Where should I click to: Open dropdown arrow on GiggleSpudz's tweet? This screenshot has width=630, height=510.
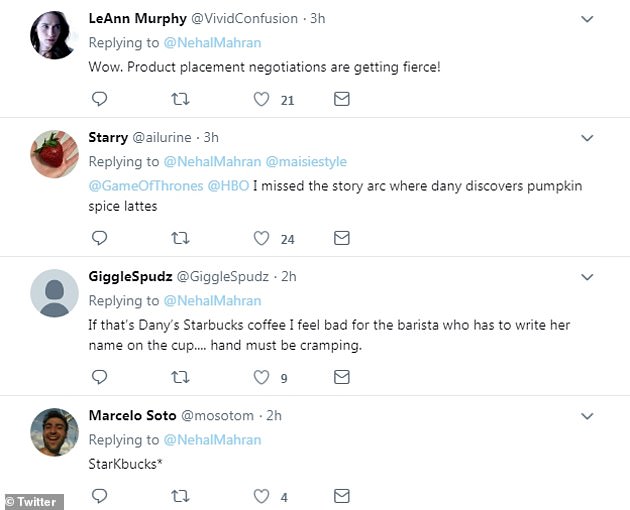[587, 277]
